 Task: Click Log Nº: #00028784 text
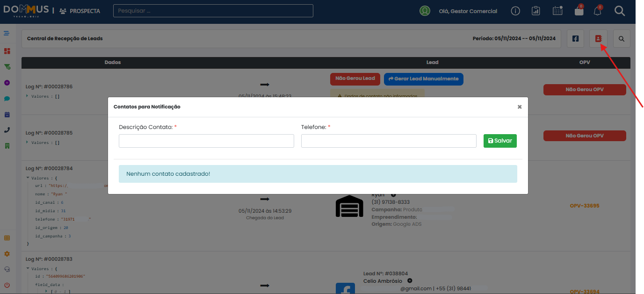click(49, 168)
